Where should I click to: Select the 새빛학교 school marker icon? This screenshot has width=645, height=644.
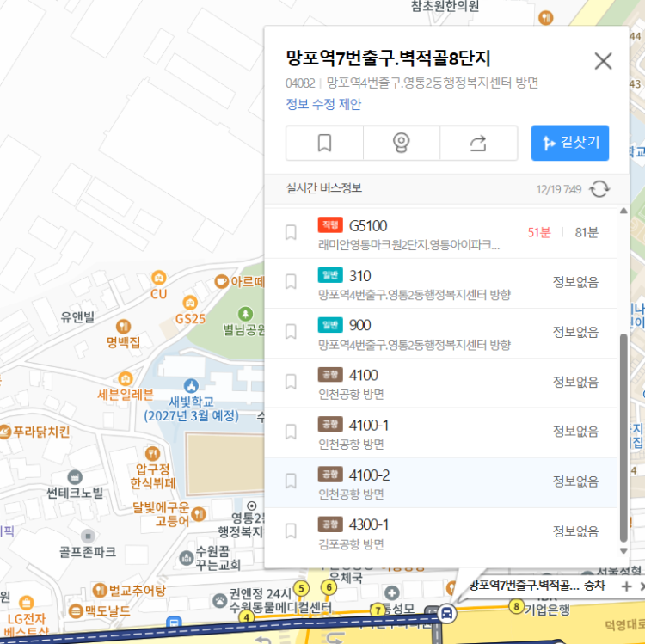pyautogui.click(x=191, y=384)
